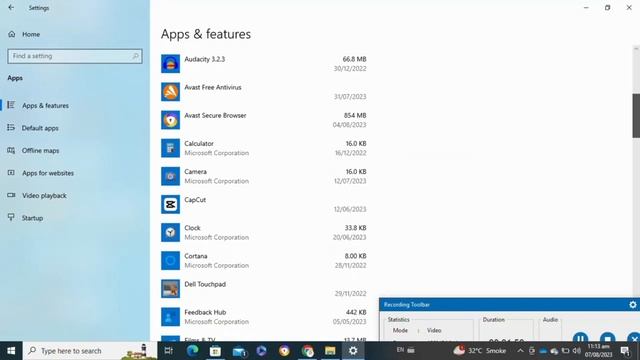Stop recording in Recording Toolbar
The image size is (640, 360).
click(x=607, y=338)
